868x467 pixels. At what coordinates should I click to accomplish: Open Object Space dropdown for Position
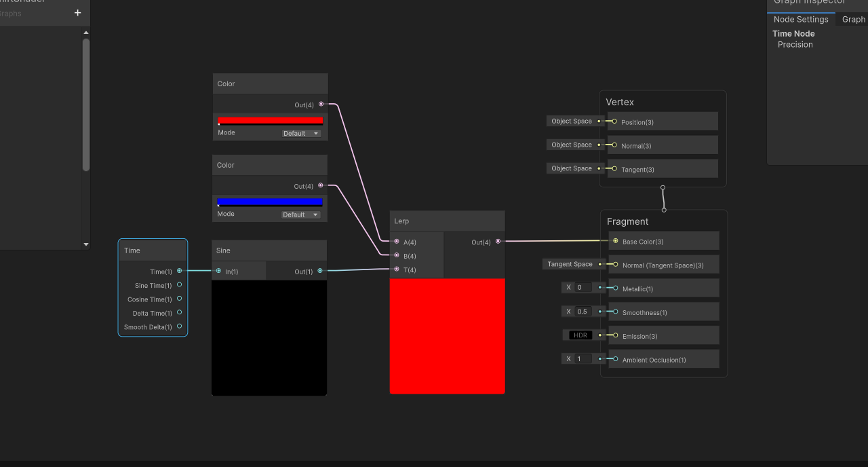click(x=571, y=122)
